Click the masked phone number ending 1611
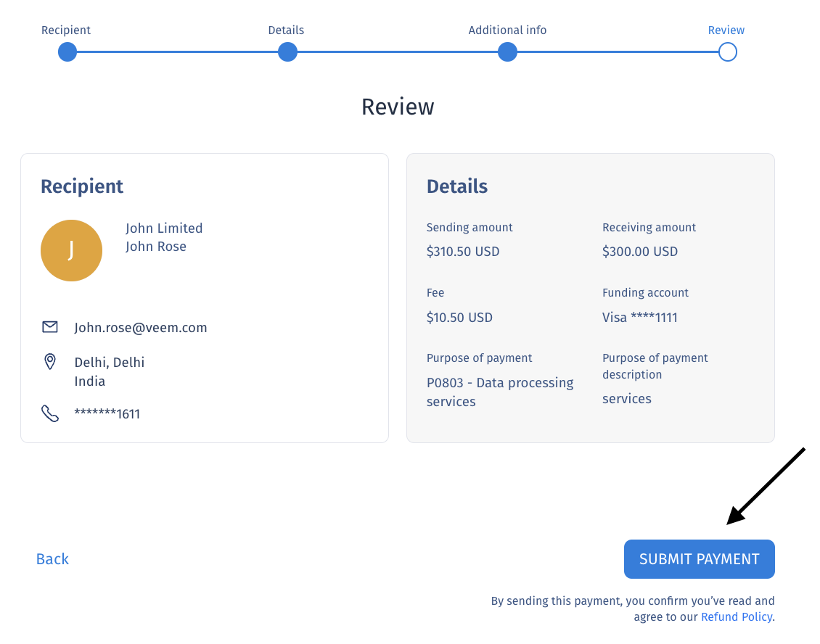 pos(107,414)
